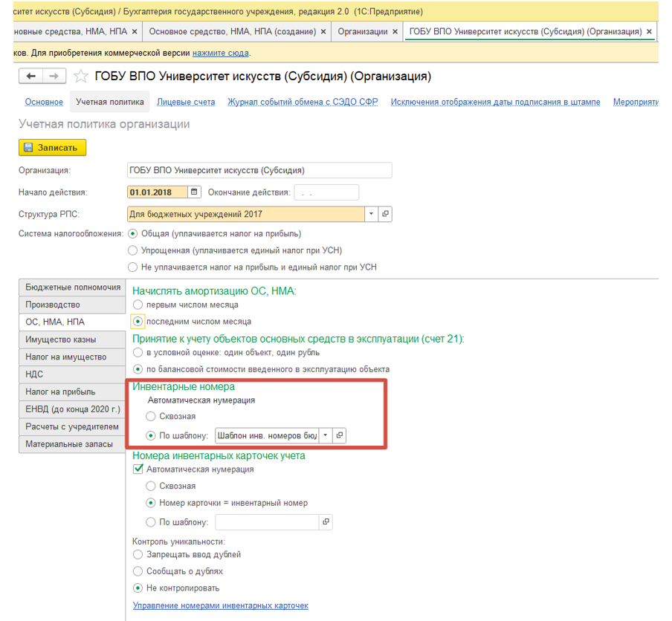Open ОС, НМА, НПА side tab
The image size is (672, 621).
72,322
